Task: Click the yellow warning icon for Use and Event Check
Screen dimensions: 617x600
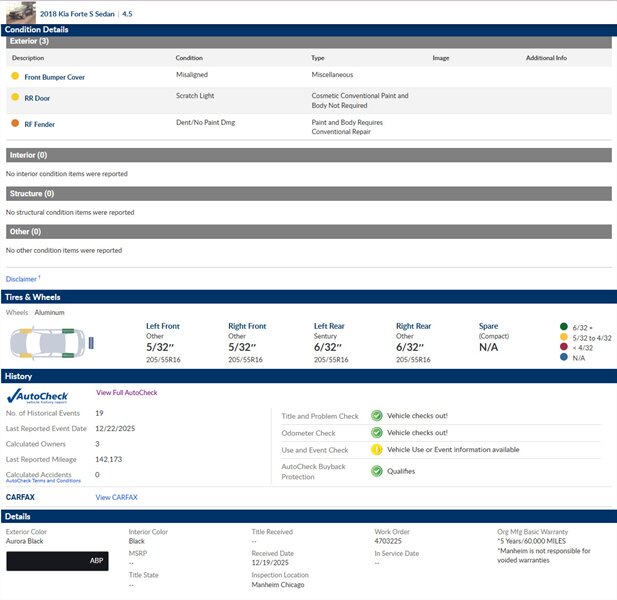Action: [x=376, y=450]
